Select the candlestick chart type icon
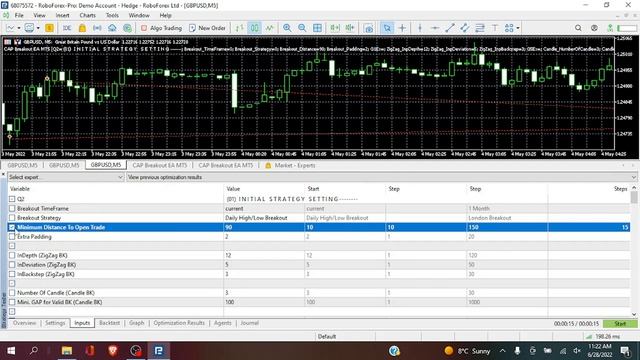The image size is (640, 360). (x=254, y=28)
